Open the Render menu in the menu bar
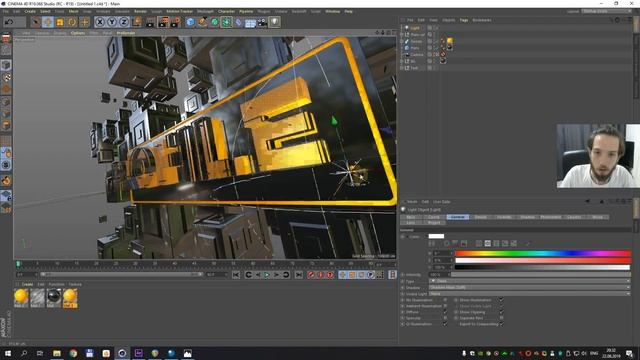This screenshot has height=360, width=640. pyautogui.click(x=140, y=11)
